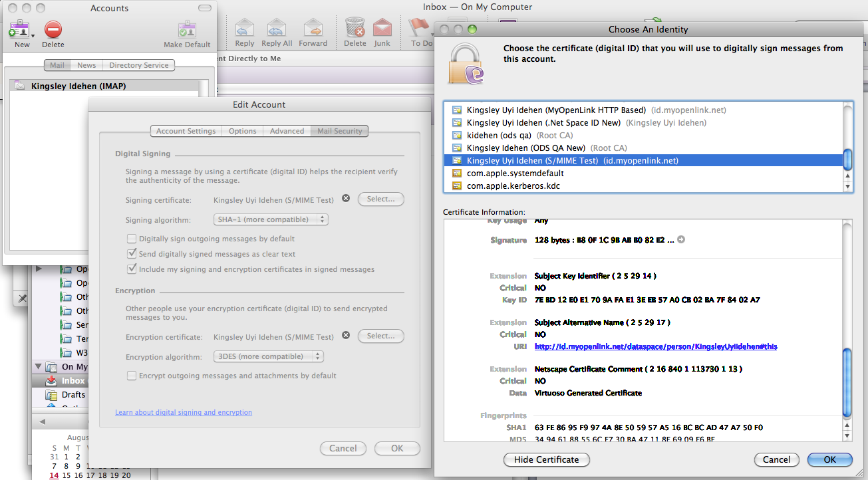The height and width of the screenshot is (480, 868).
Task: Collapse the On My Computer folder tree
Action: click(x=38, y=366)
